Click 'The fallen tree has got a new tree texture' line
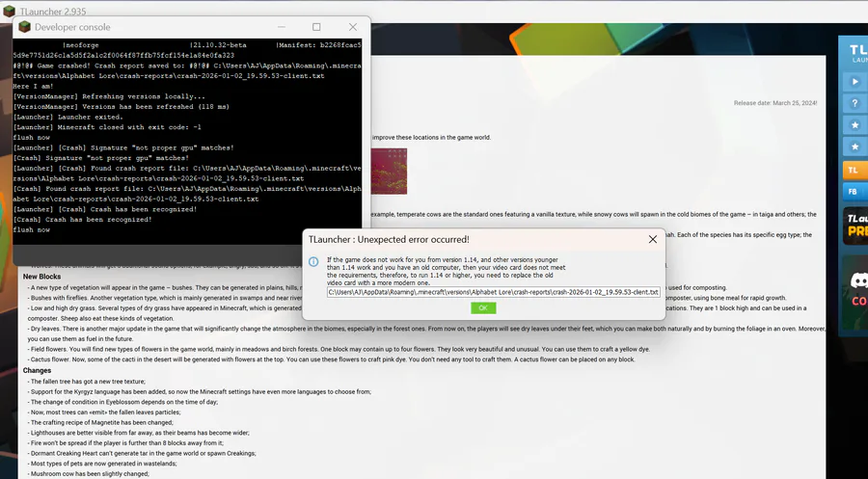The width and height of the screenshot is (868, 479). click(88, 381)
